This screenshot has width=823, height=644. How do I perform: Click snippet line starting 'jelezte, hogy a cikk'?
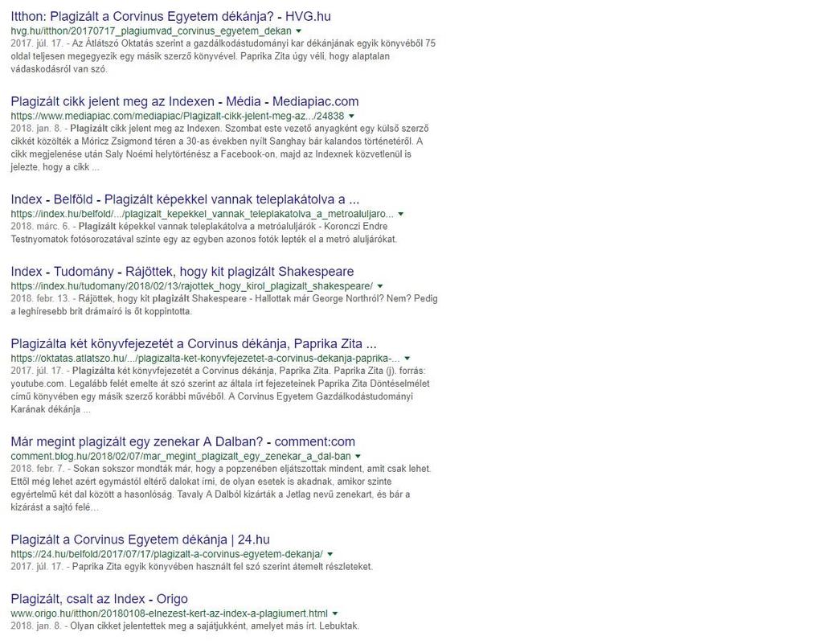(55, 167)
